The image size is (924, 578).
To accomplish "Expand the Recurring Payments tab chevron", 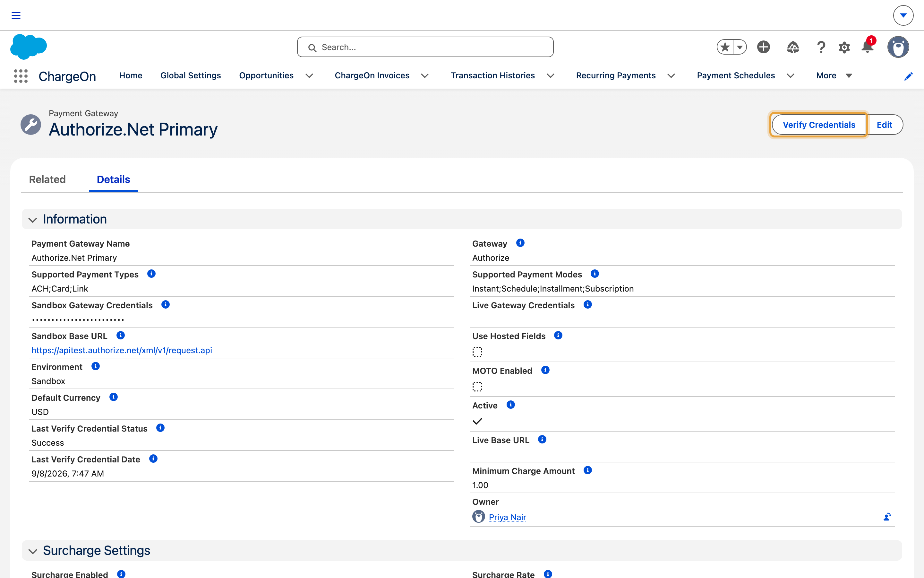I will click(x=671, y=76).
